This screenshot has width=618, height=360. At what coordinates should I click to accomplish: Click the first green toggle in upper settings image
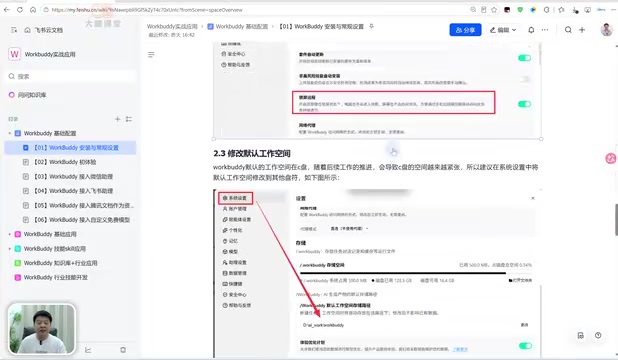pyautogui.click(x=524, y=58)
